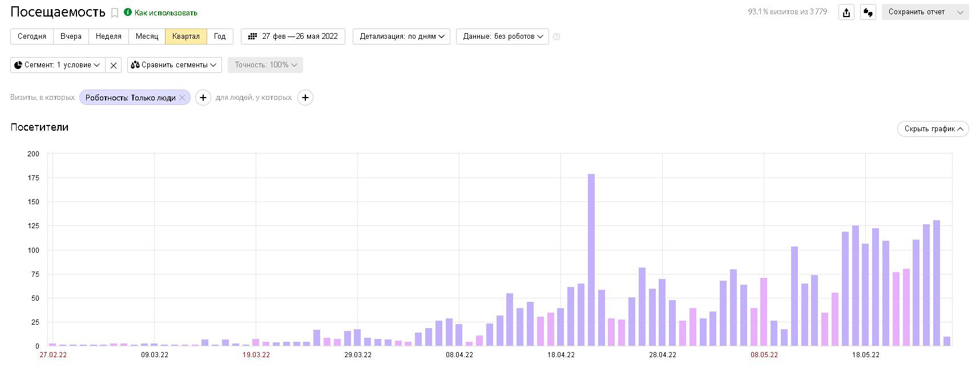Screen dimensions: 980x380
Task: Click Сохранить отчет button
Action: pos(917,12)
